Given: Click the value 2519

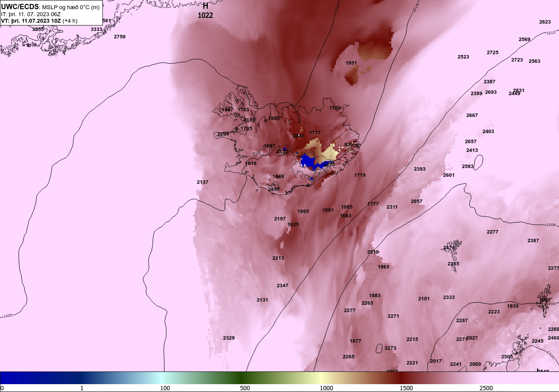Looking at the screenshot, I should click(x=373, y=252).
